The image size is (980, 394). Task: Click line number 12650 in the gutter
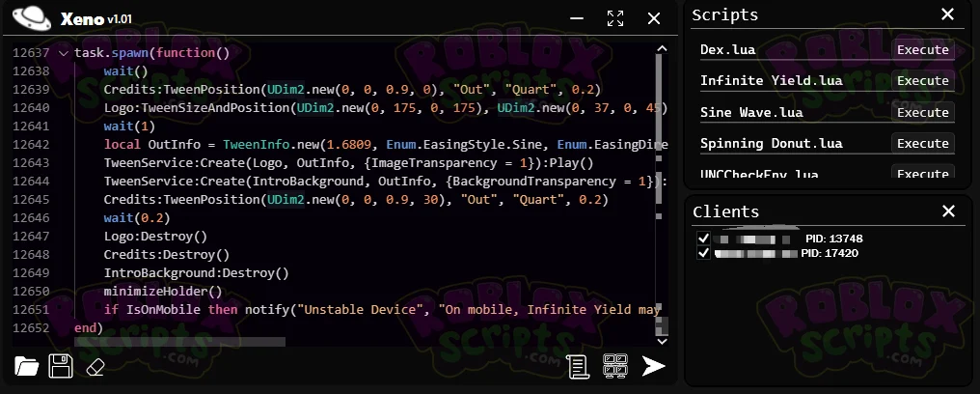coord(31,292)
